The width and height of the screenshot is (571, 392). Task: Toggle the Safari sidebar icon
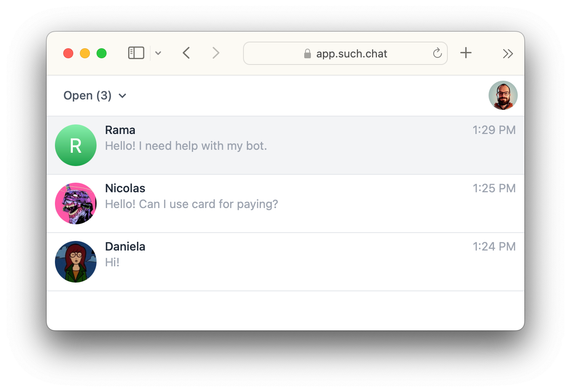(x=136, y=53)
